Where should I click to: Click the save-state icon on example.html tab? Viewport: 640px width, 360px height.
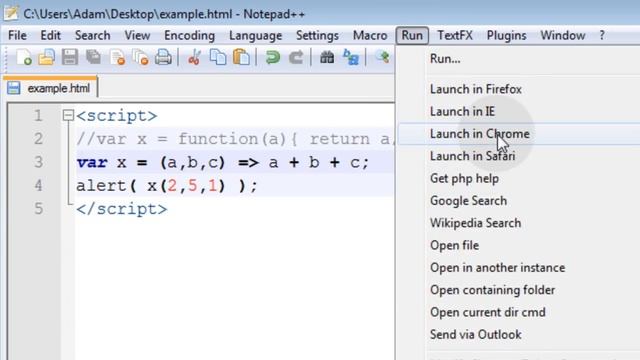point(13,88)
